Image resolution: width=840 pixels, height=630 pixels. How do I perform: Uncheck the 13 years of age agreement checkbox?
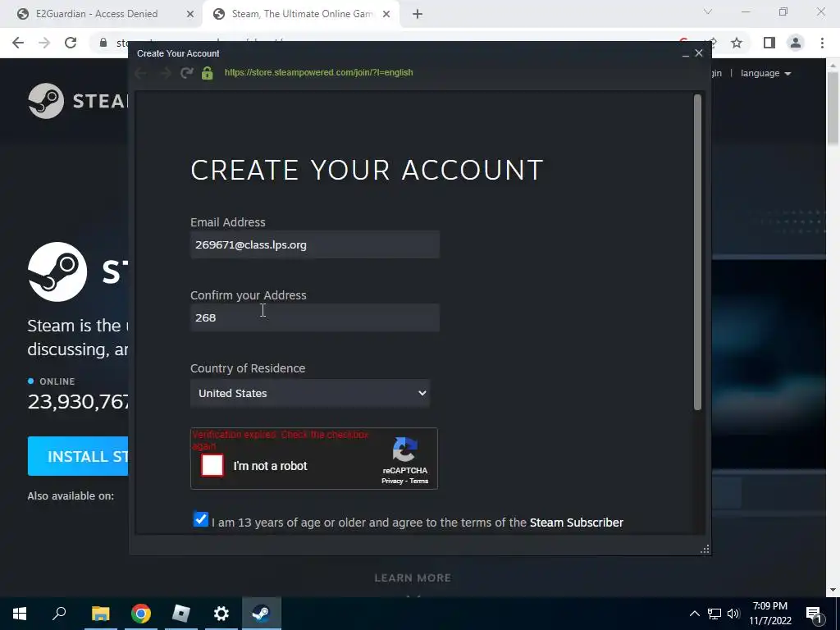(200, 519)
